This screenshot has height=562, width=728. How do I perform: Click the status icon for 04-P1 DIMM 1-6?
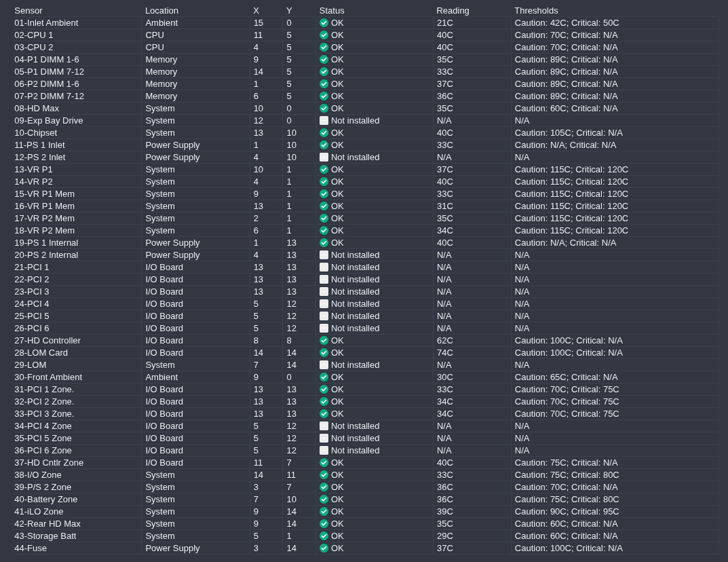point(324,60)
